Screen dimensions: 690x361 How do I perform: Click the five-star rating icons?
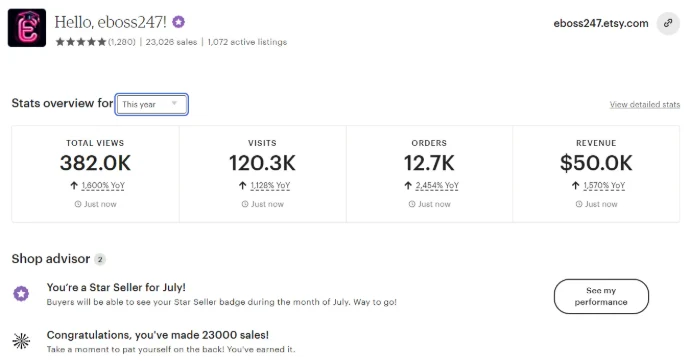81,42
